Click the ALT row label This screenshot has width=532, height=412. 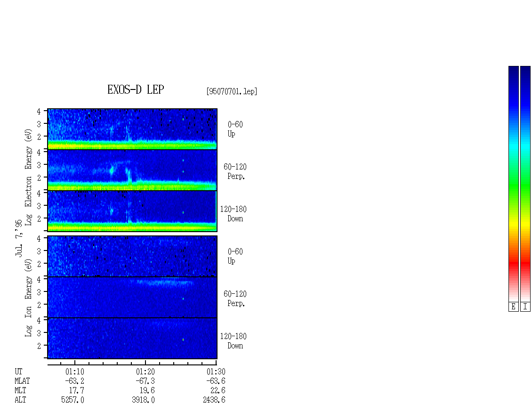click(20, 400)
